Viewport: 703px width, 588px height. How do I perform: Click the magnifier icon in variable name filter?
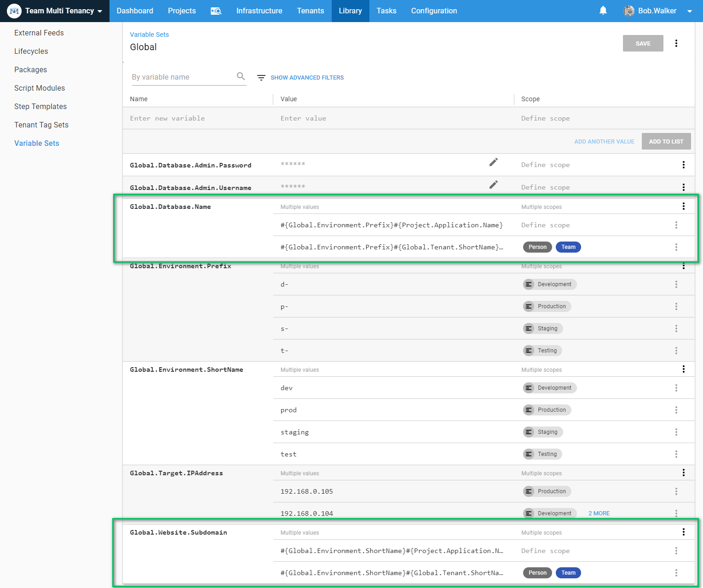(x=241, y=76)
